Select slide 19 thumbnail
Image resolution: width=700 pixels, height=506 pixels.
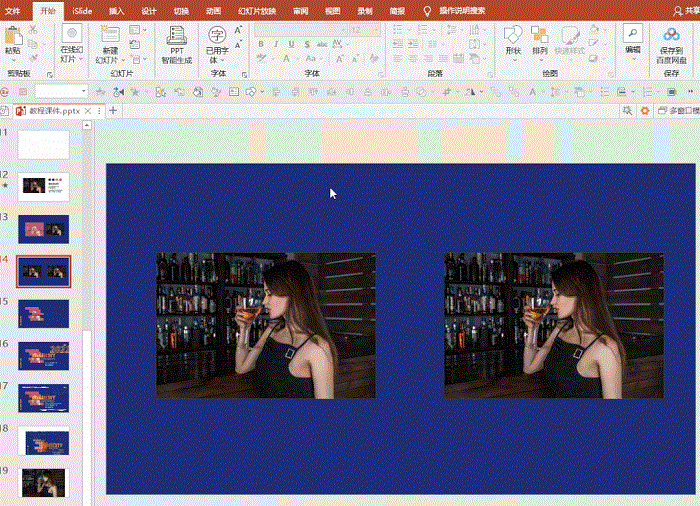click(x=44, y=483)
